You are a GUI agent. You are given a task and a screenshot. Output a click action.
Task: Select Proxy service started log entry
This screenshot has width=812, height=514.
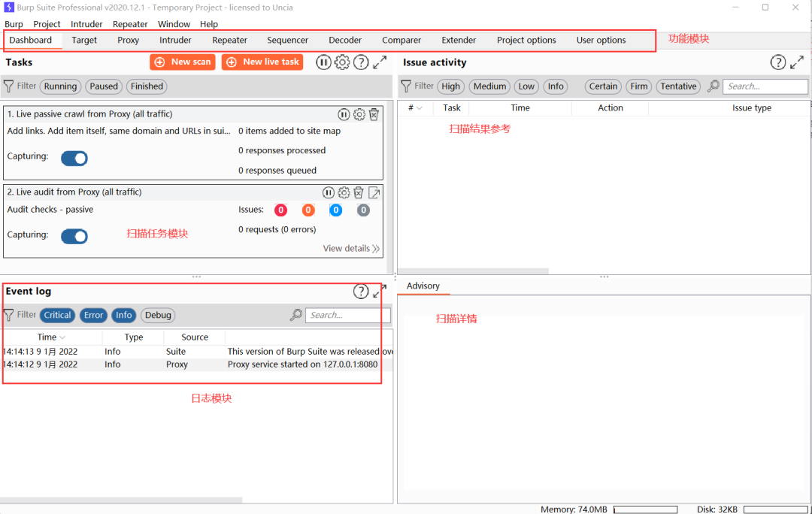197,364
